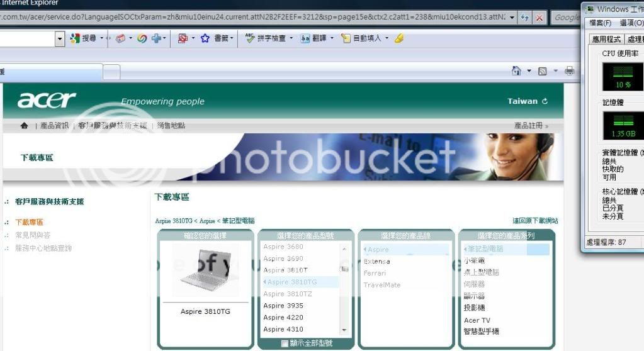Image resolution: width=644 pixels, height=351 pixels.
Task: Select Acer TV product series
Action: point(477,320)
